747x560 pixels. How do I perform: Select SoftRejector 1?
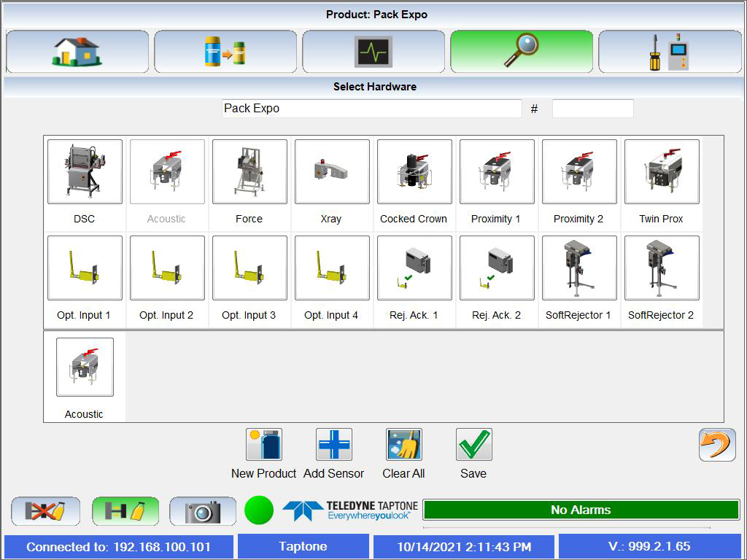pyautogui.click(x=578, y=268)
